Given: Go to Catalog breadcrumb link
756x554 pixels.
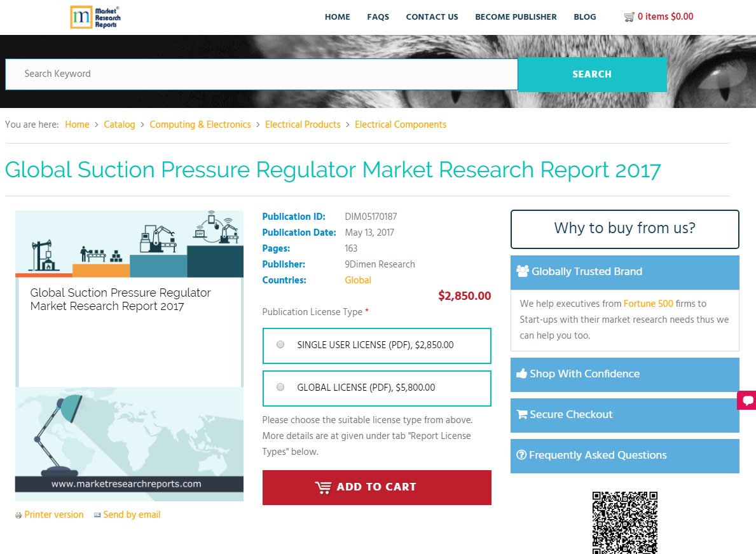Looking at the screenshot, I should coord(119,125).
